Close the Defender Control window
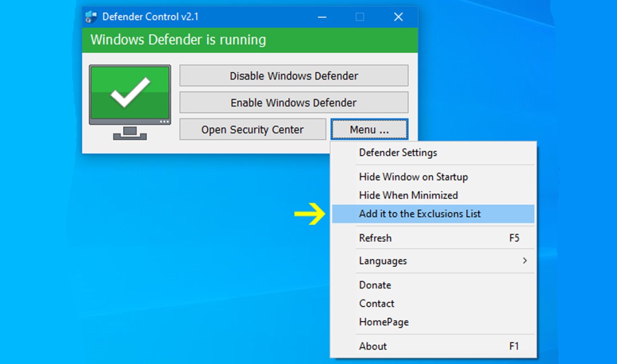This screenshot has height=364, width=617. click(x=398, y=17)
